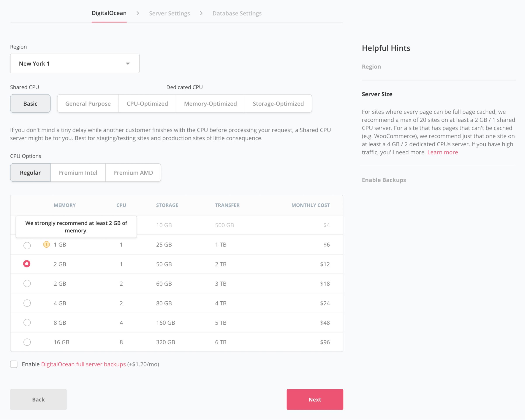Screen dimensions: 525x420
Task: Switch to the Database Settings tab
Action: click(x=237, y=13)
